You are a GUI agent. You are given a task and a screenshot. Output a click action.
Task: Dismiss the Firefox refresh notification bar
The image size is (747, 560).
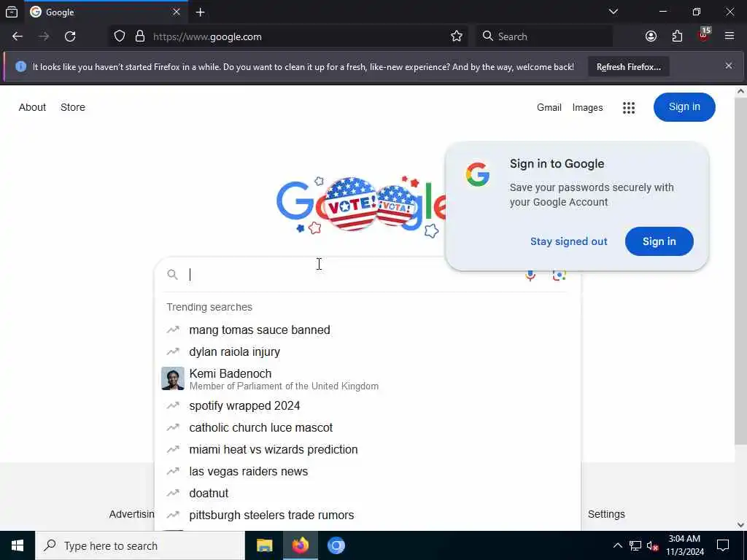tap(729, 66)
